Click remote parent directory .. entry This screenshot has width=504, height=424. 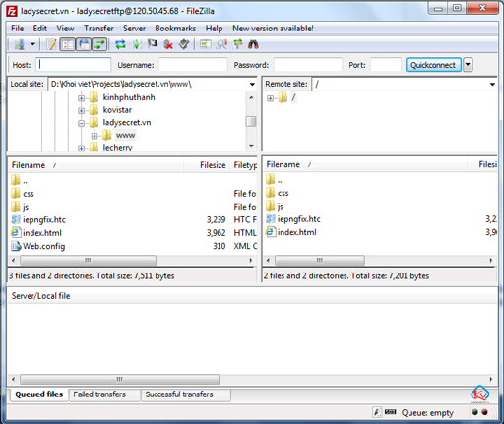pos(280,180)
